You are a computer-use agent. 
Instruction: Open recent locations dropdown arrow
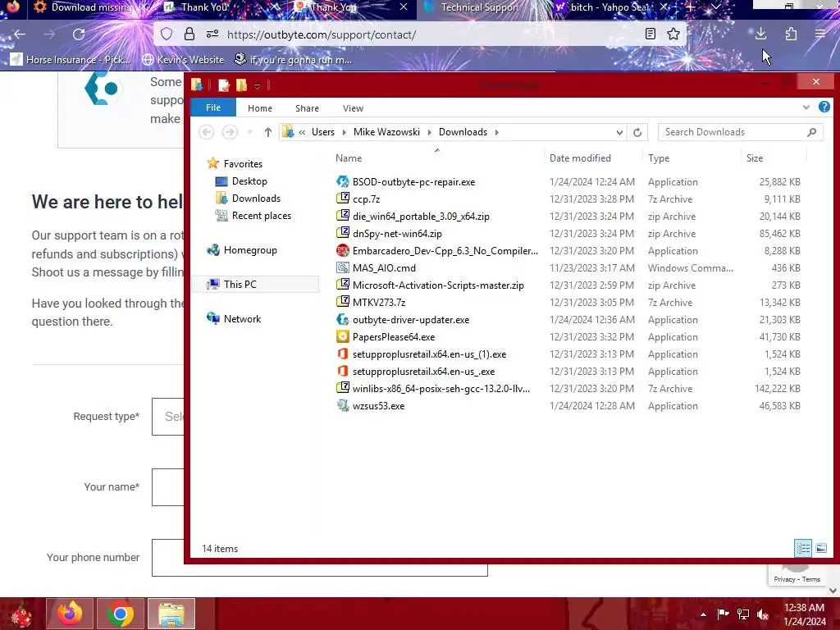point(249,132)
